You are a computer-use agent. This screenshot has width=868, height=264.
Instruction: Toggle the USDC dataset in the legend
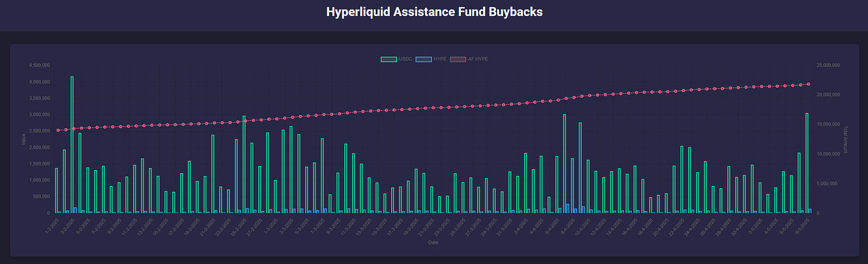[x=396, y=59]
